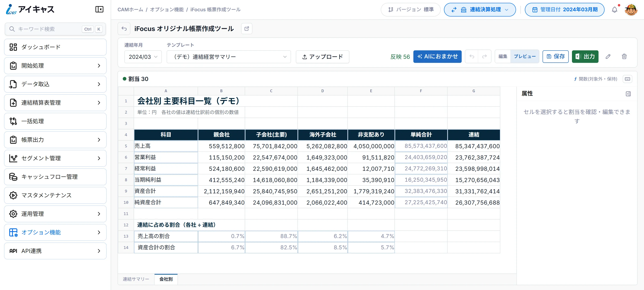The image size is (644, 290).
Task: Open 運用管理 sidebar menu
Action: (x=55, y=214)
